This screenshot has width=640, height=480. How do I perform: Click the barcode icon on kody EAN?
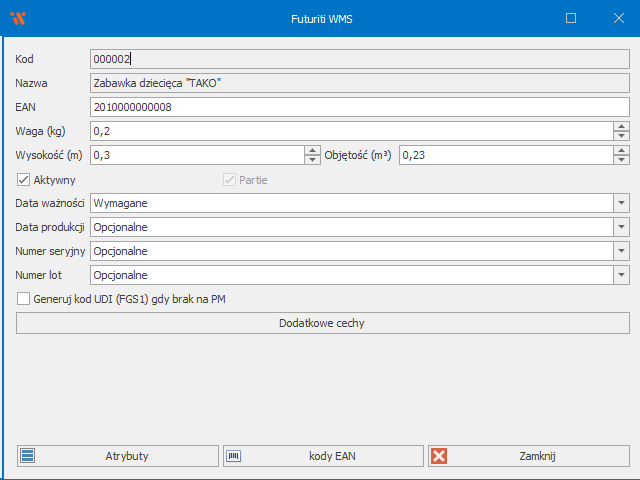tap(234, 456)
